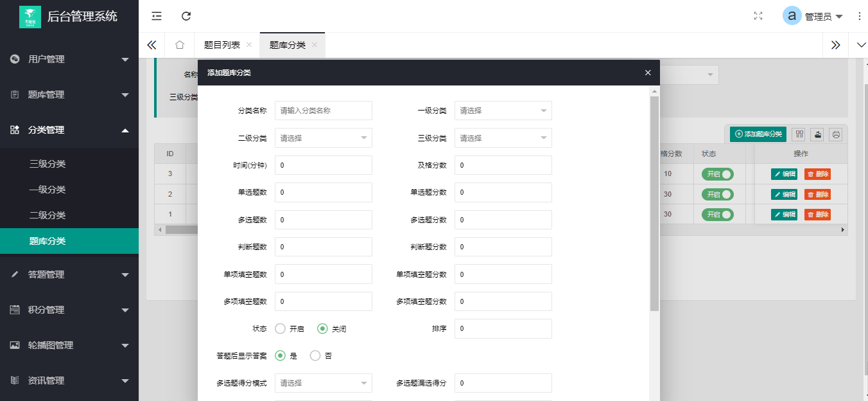Toggle fullscreen mode icon
The height and width of the screenshot is (401, 868).
[758, 16]
